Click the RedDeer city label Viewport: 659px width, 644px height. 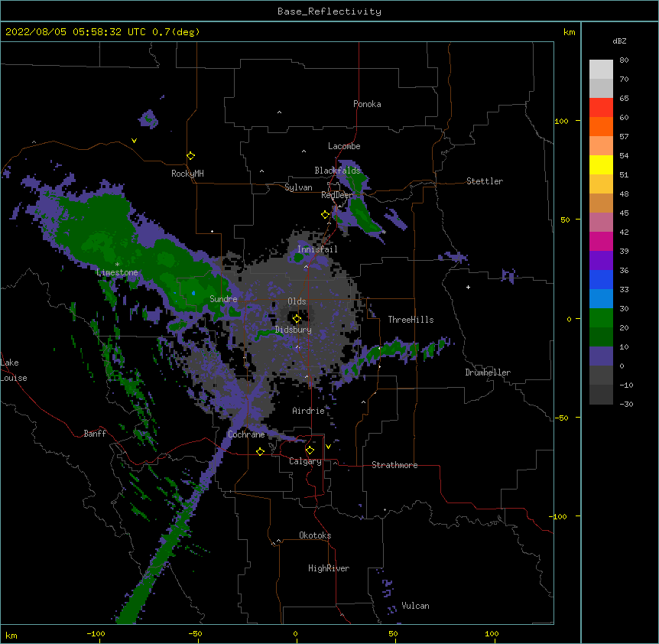coord(337,195)
